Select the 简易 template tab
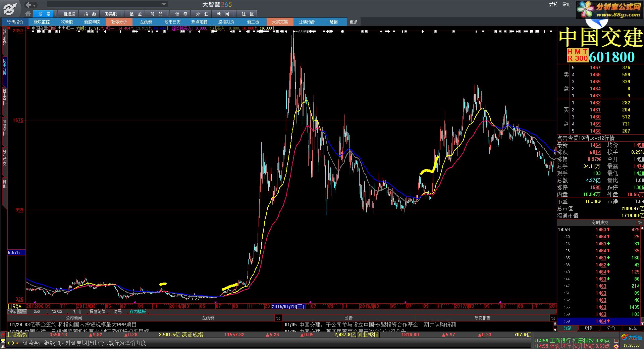 click(x=117, y=311)
